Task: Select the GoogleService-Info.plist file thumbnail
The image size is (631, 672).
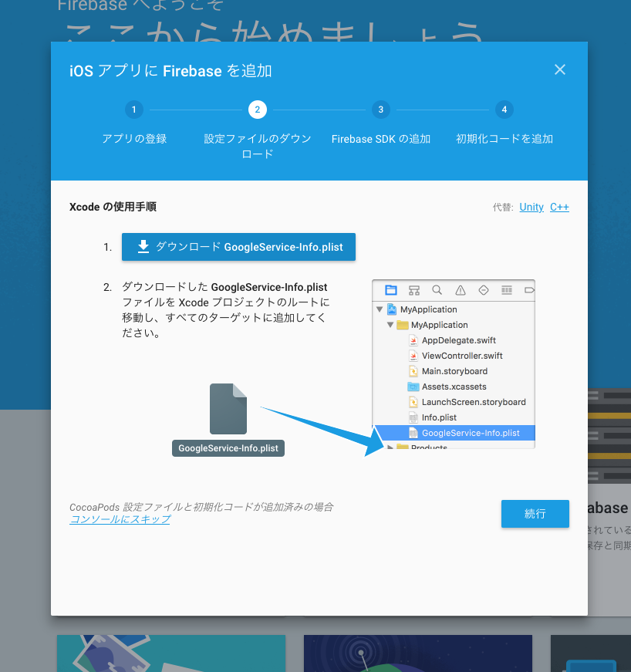Action: click(x=228, y=409)
